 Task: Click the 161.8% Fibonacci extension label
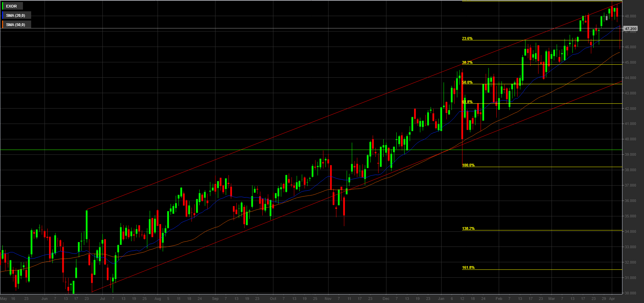(468, 267)
